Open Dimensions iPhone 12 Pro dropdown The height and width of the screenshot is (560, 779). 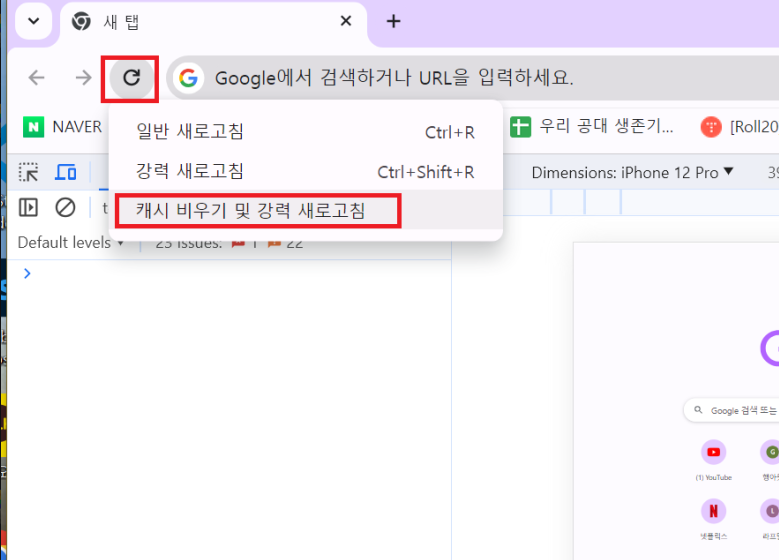pyautogui.click(x=632, y=172)
